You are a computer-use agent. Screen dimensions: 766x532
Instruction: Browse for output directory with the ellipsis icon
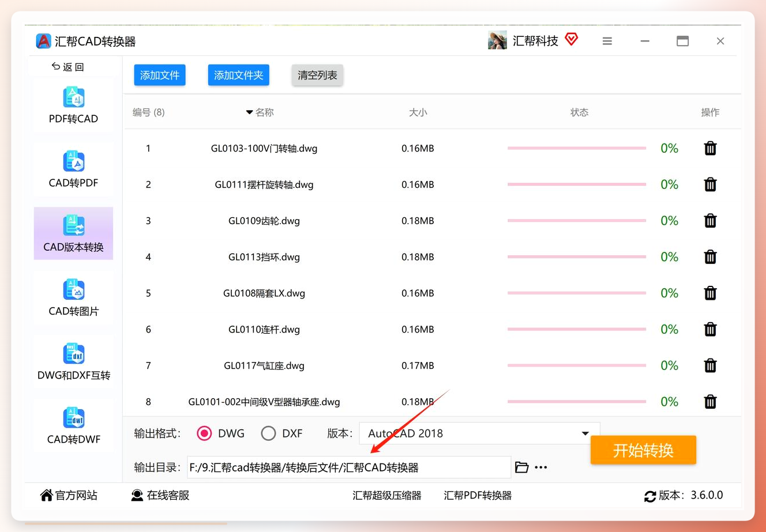click(x=540, y=467)
